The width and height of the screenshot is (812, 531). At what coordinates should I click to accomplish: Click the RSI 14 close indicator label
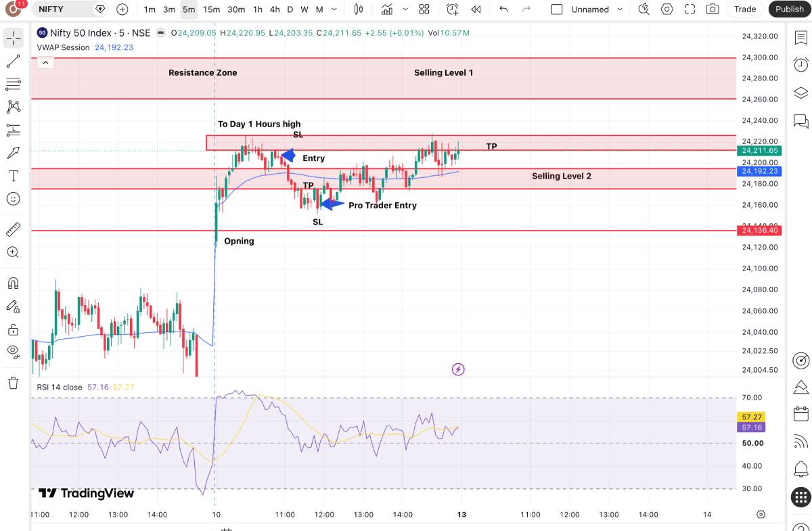pos(60,387)
